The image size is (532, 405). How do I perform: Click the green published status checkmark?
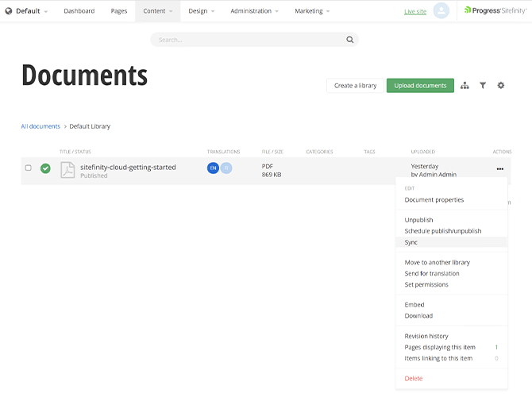45,168
